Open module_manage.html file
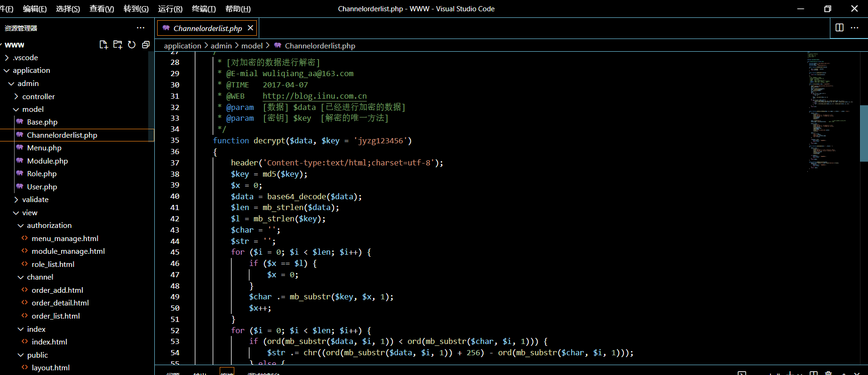 (68, 251)
